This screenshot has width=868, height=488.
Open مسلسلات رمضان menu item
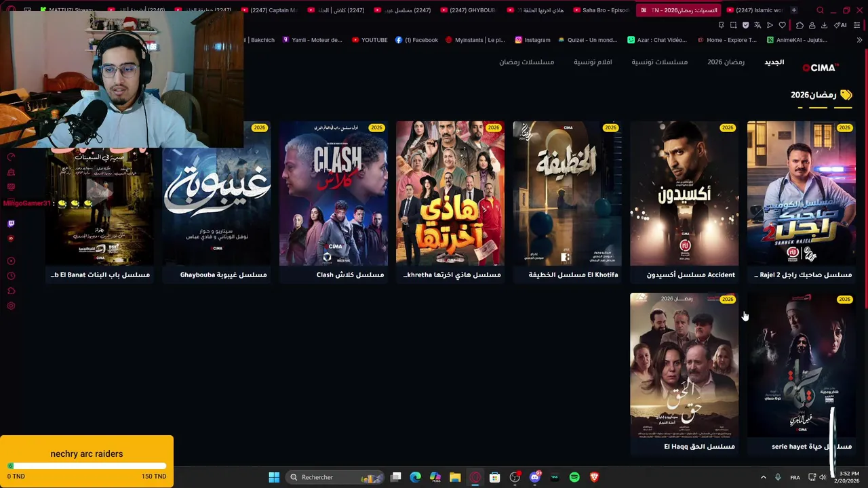click(x=526, y=62)
